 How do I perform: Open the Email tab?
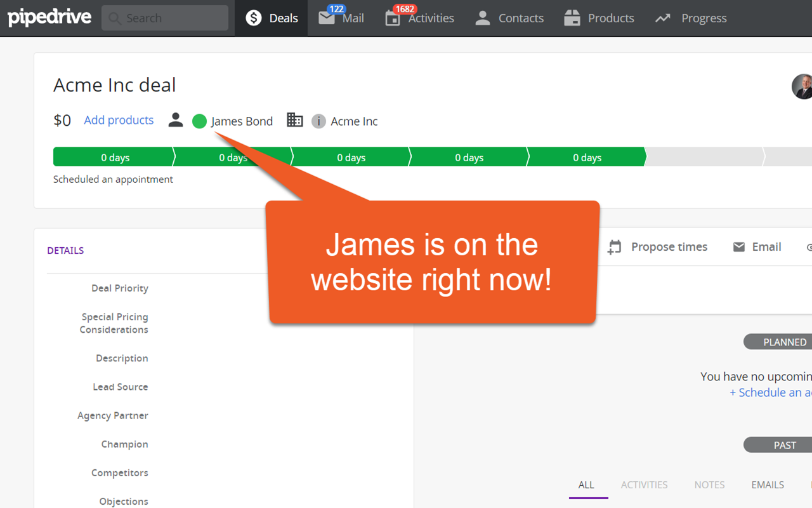[766, 247]
